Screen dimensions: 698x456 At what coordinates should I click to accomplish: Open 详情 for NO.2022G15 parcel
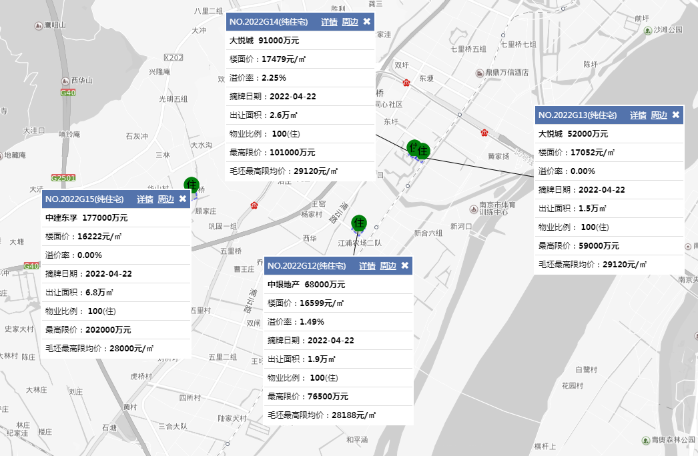tap(145, 200)
